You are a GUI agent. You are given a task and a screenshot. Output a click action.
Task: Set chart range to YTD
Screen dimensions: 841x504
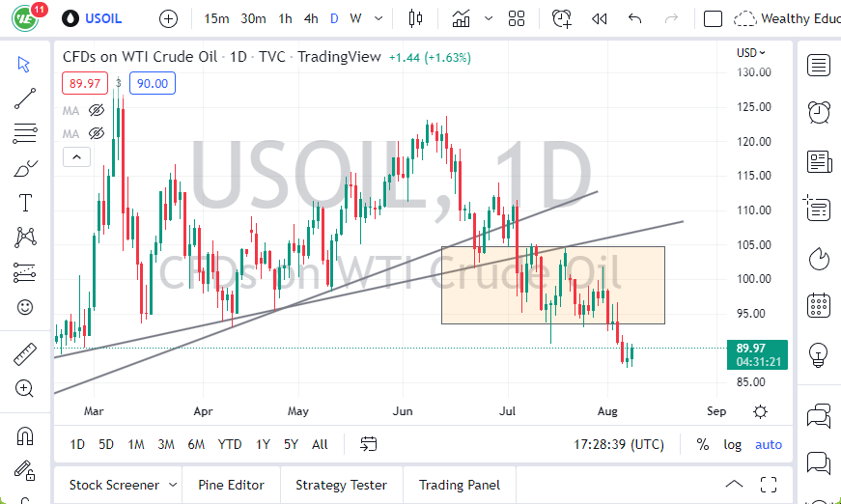(230, 444)
